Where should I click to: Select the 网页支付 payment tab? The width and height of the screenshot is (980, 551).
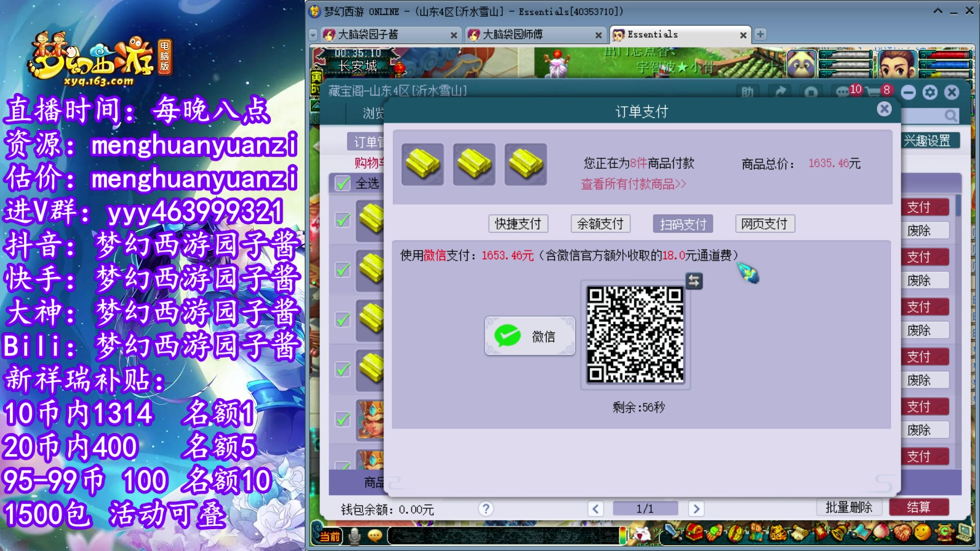tap(765, 223)
